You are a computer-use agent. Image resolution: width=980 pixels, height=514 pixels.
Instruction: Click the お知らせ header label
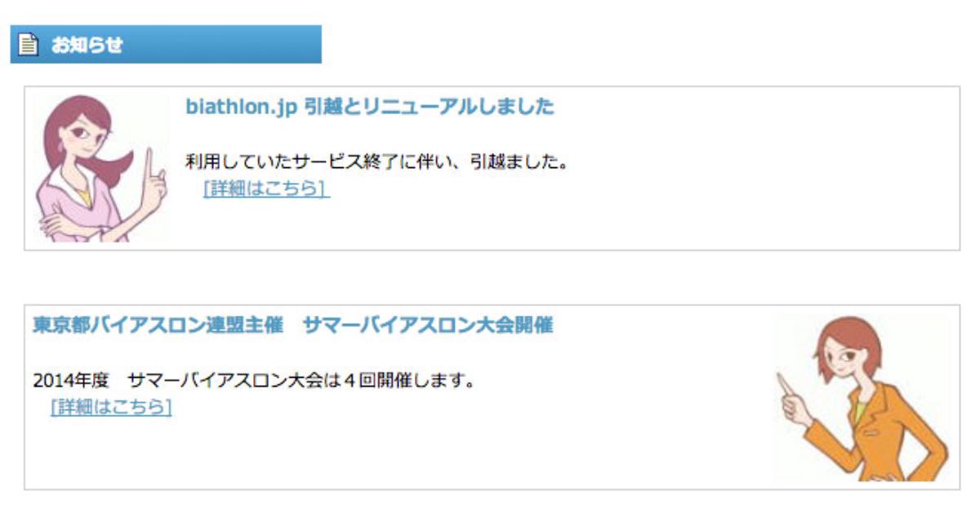click(x=87, y=45)
